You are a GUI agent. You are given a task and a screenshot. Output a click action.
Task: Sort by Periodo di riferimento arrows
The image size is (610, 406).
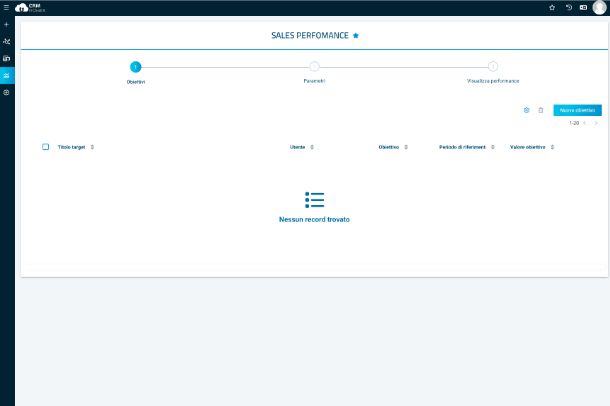tap(493, 147)
